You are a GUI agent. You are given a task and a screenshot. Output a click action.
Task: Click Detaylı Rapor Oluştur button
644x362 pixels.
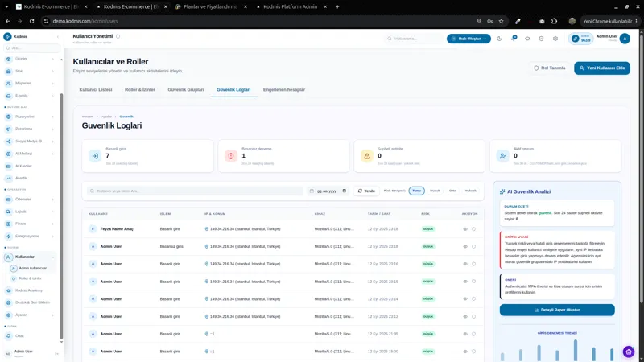557,310
